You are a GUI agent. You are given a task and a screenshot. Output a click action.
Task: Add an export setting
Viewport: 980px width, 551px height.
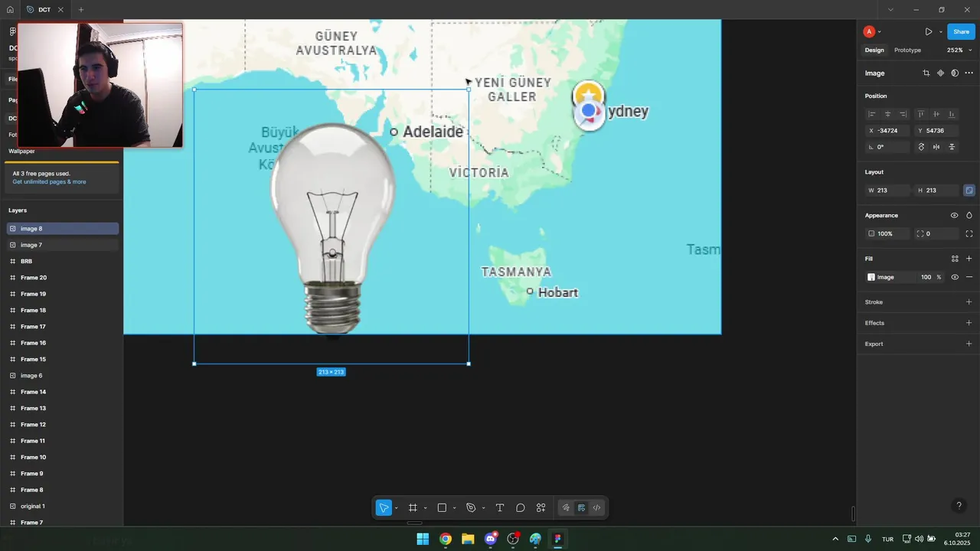[969, 344]
